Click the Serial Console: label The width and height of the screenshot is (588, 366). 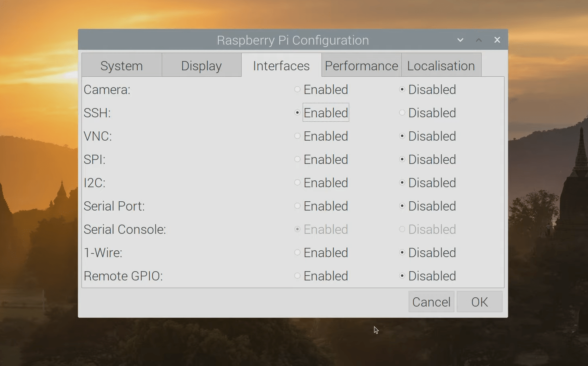click(125, 229)
